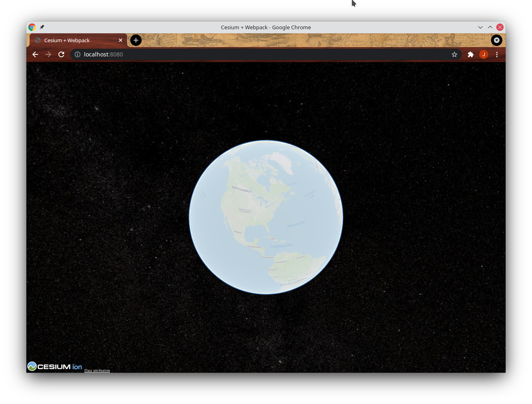Viewport: 532px width, 404px height.
Task: Click the Forward navigation arrow
Action: click(x=48, y=54)
